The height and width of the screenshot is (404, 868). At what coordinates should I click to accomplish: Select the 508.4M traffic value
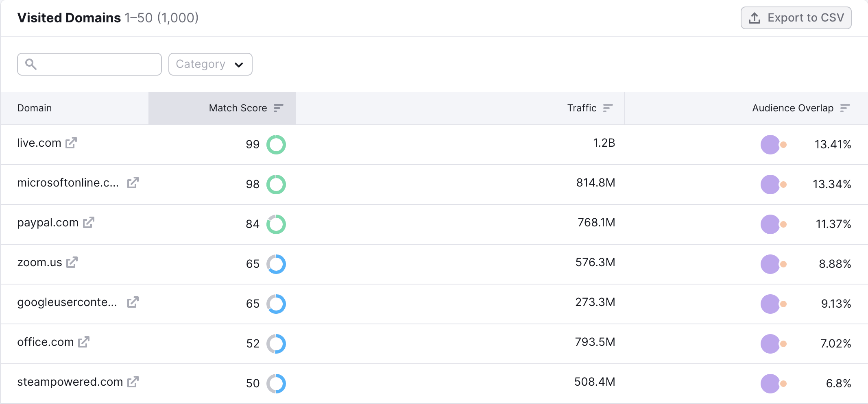coord(595,382)
